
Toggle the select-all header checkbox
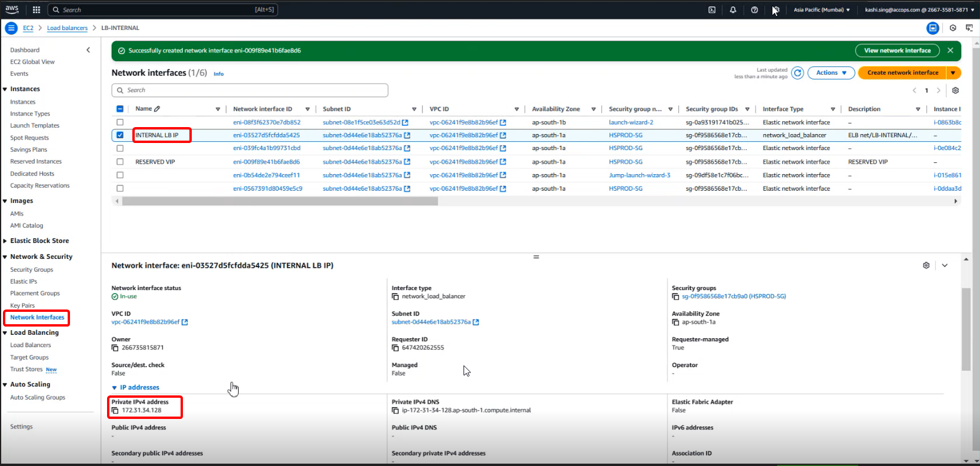[120, 109]
